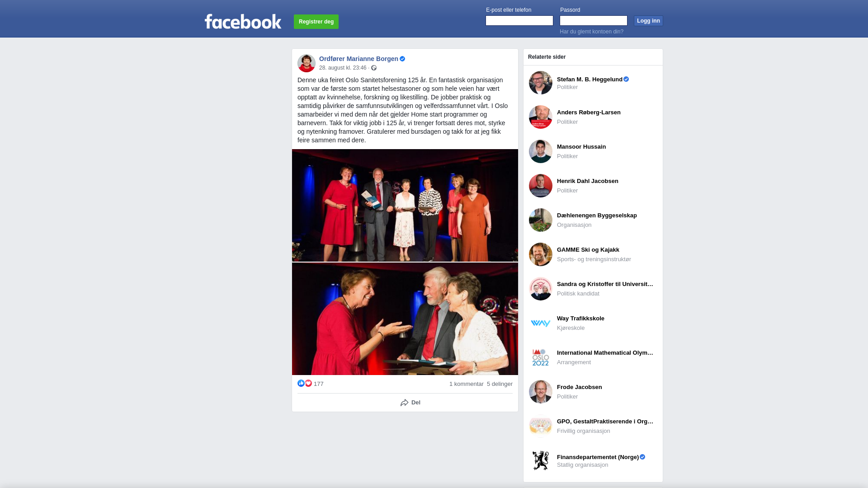Click Stefan M. B. Heggelund avatar
868x488 pixels.
click(541, 83)
